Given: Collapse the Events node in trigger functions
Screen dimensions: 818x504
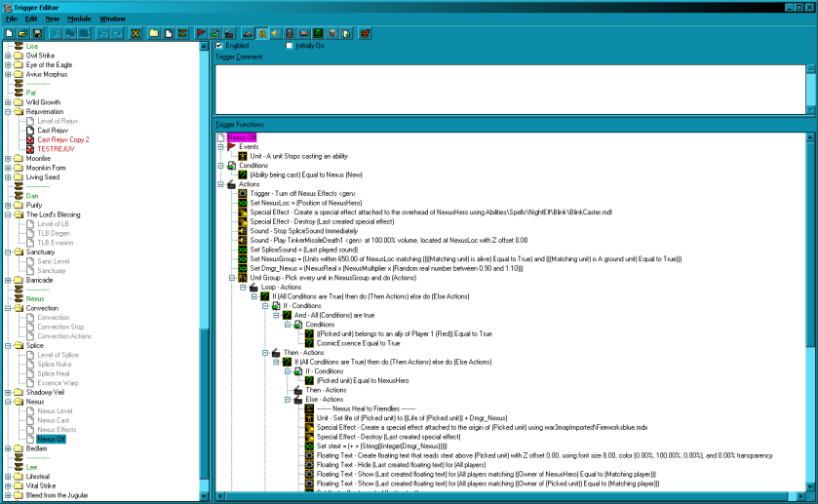Looking at the screenshot, I should click(220, 146).
